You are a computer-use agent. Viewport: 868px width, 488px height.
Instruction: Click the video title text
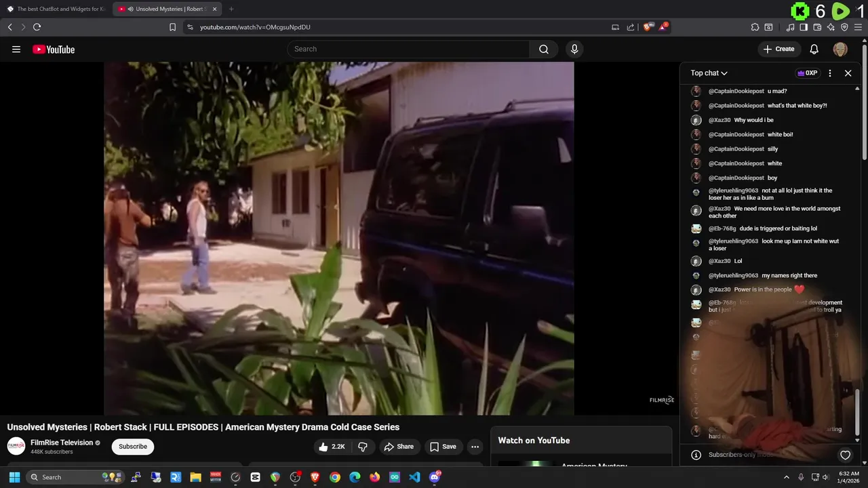203,427
